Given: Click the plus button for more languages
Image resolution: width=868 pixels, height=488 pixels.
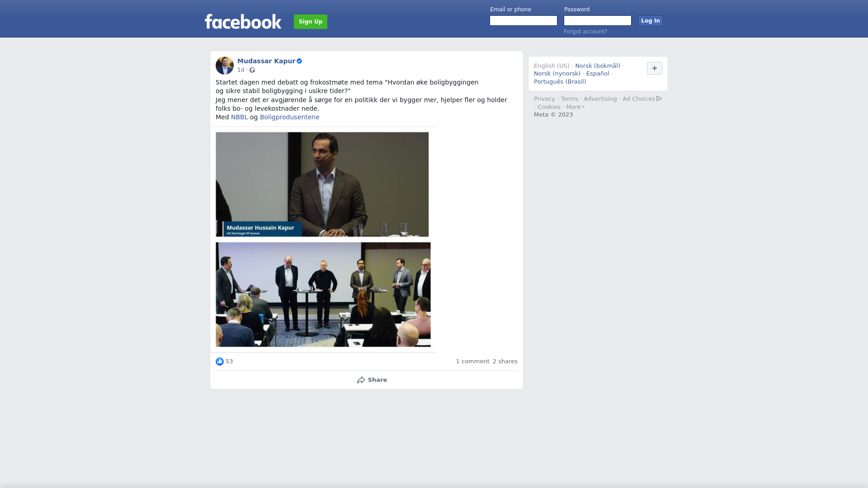Looking at the screenshot, I should tap(655, 68).
